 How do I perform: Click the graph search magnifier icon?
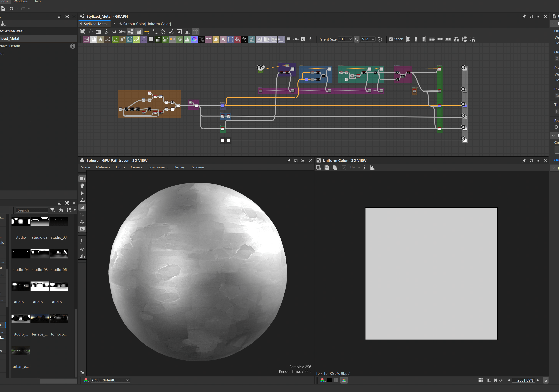tap(114, 32)
